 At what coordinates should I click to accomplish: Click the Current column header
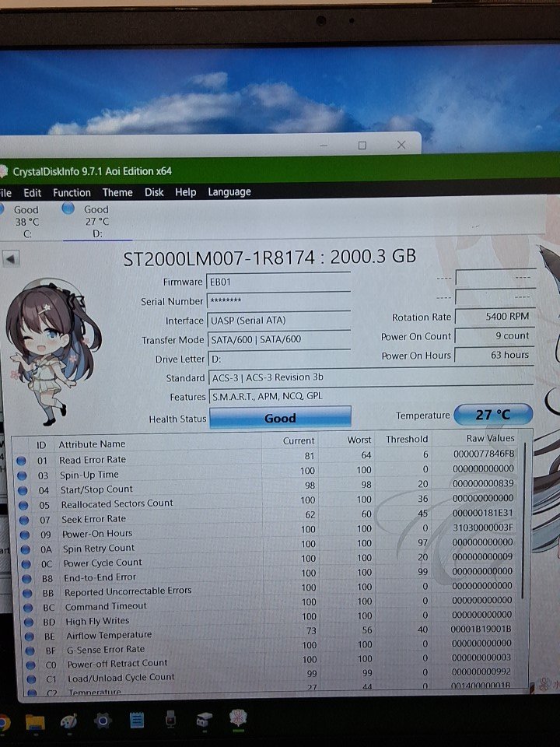pyautogui.click(x=299, y=440)
